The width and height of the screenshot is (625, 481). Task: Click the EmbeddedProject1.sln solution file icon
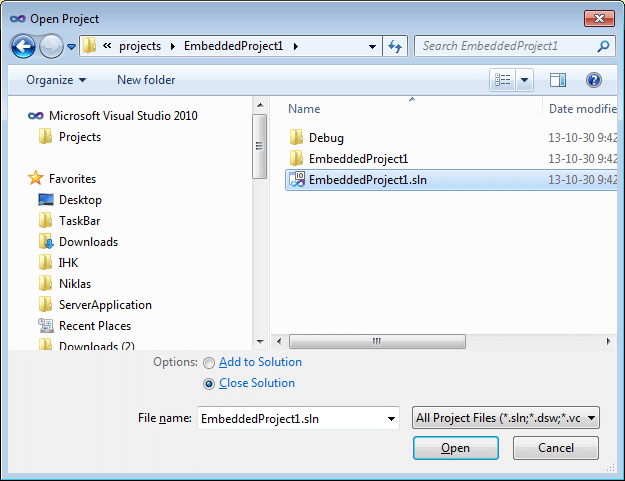297,180
